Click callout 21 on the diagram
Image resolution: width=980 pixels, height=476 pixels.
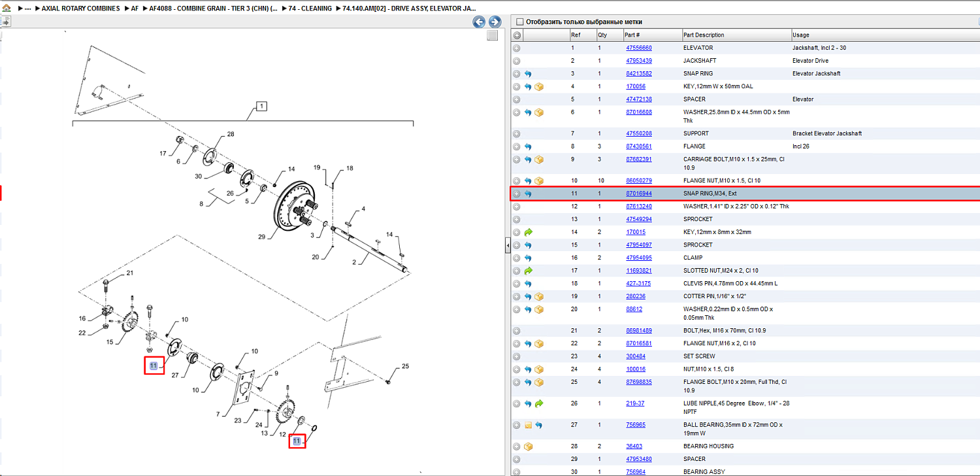[129, 273]
